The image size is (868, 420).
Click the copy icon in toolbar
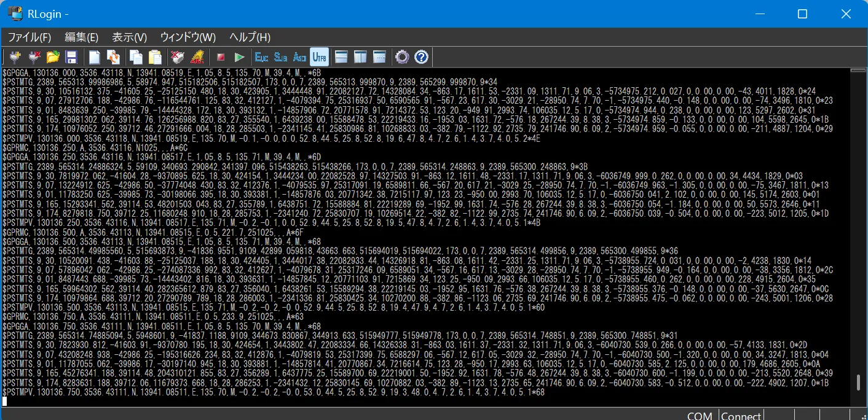[x=136, y=57]
